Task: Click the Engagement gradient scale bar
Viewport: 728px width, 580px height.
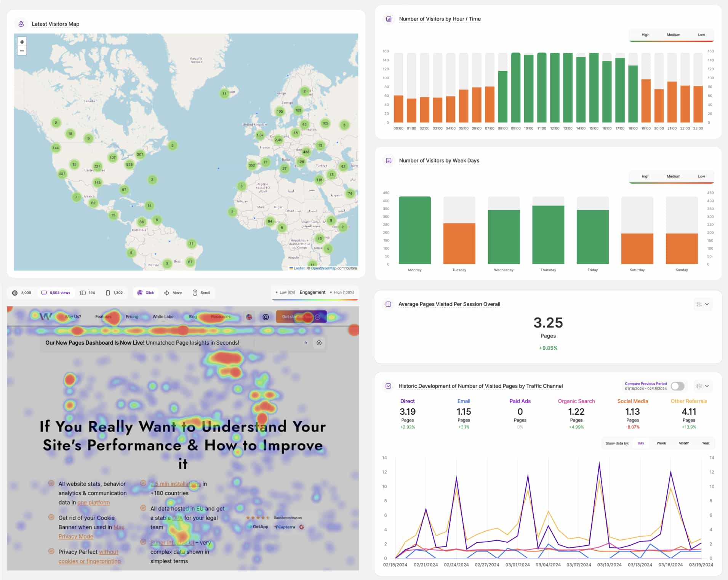Action: click(315, 300)
